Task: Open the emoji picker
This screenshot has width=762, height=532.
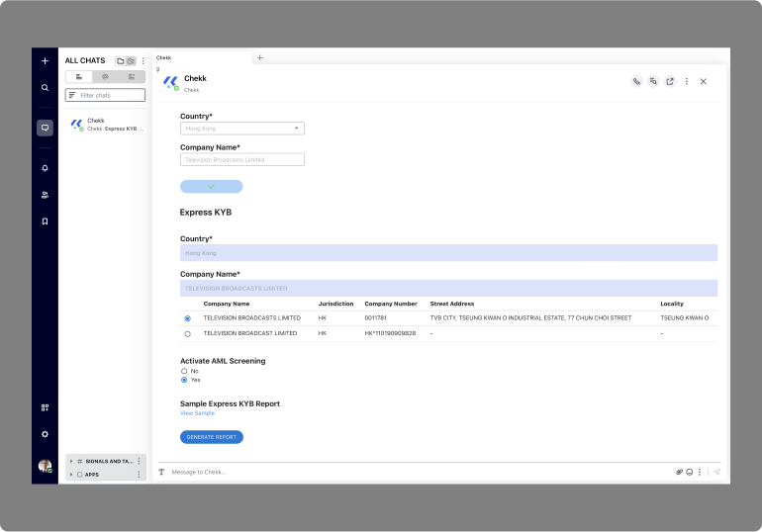Action: pyautogui.click(x=689, y=472)
